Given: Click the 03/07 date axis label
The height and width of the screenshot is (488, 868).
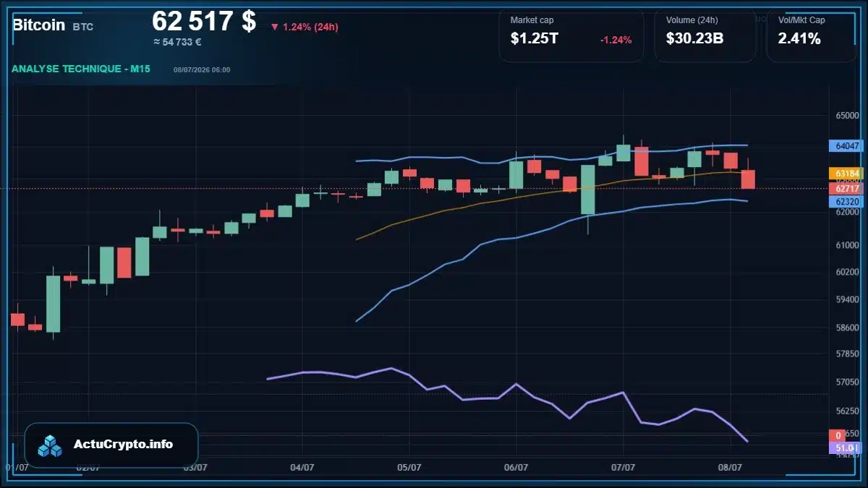Looking at the screenshot, I should pyautogui.click(x=195, y=468).
